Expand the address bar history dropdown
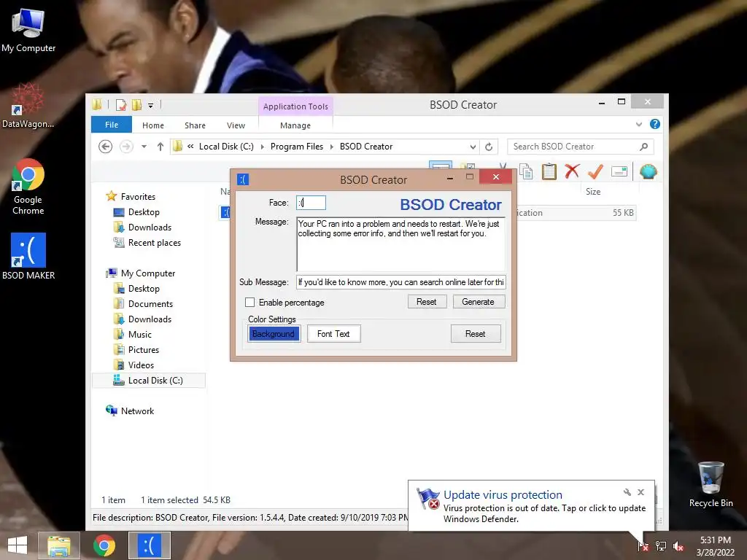Viewport: 747px width, 560px height. [473, 147]
